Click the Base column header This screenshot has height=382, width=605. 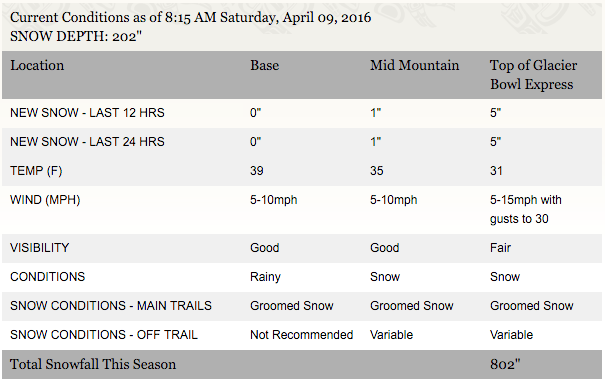pos(264,65)
